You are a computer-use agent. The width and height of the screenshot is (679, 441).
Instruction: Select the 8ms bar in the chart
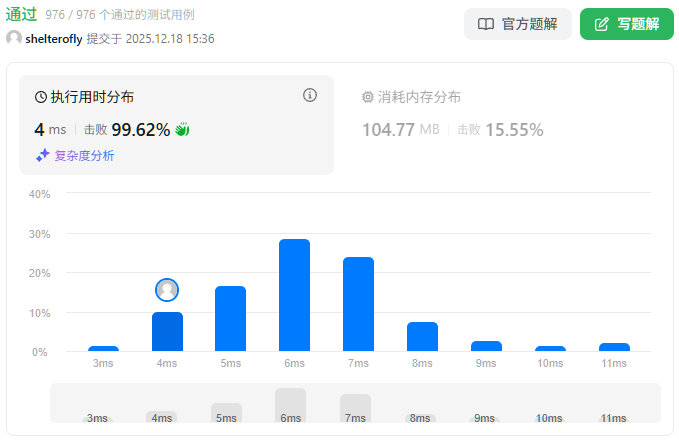(x=422, y=336)
